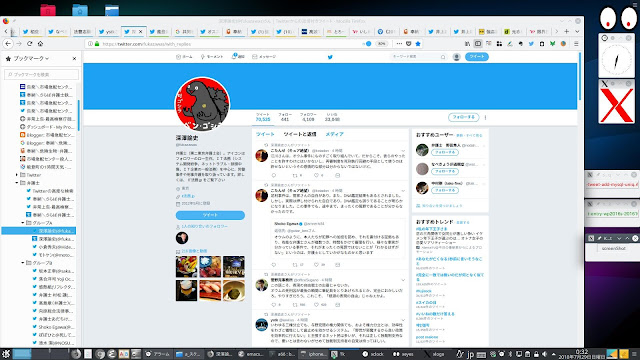Collapse the グループB bookmark folder

tap(23, 263)
